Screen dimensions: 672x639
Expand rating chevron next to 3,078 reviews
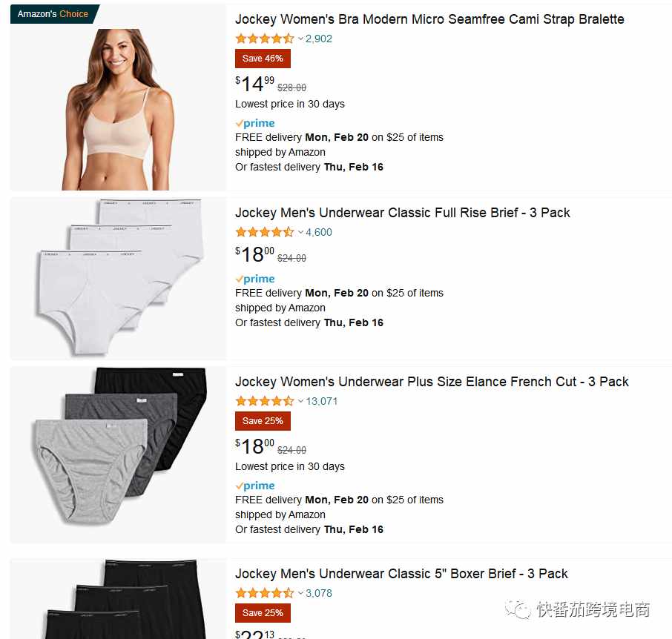pos(300,594)
